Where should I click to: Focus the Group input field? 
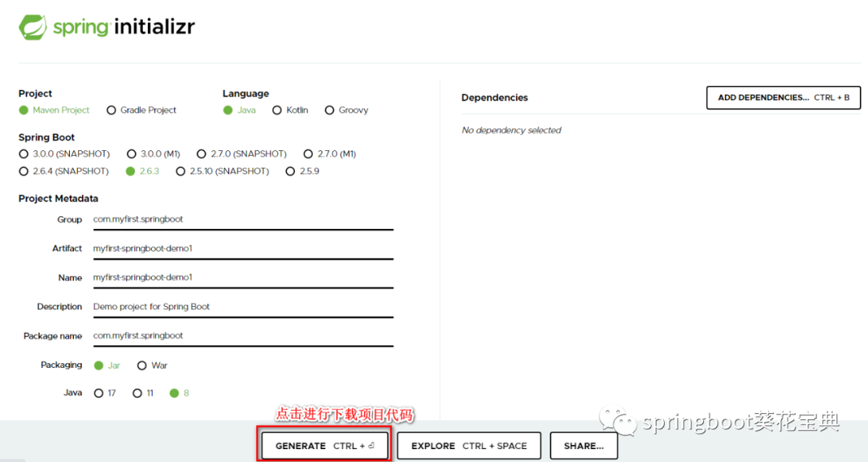tap(243, 219)
